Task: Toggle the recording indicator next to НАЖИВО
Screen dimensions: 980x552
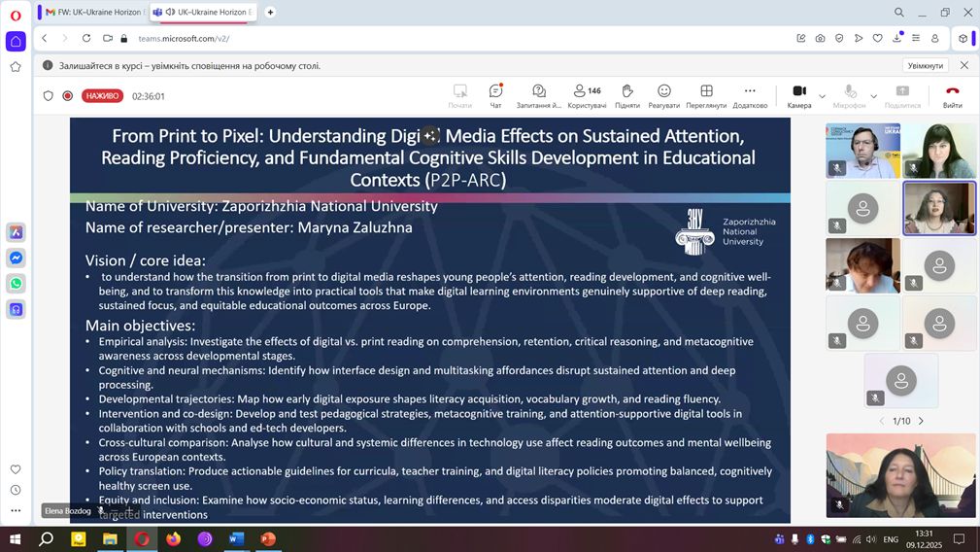Action: click(68, 96)
